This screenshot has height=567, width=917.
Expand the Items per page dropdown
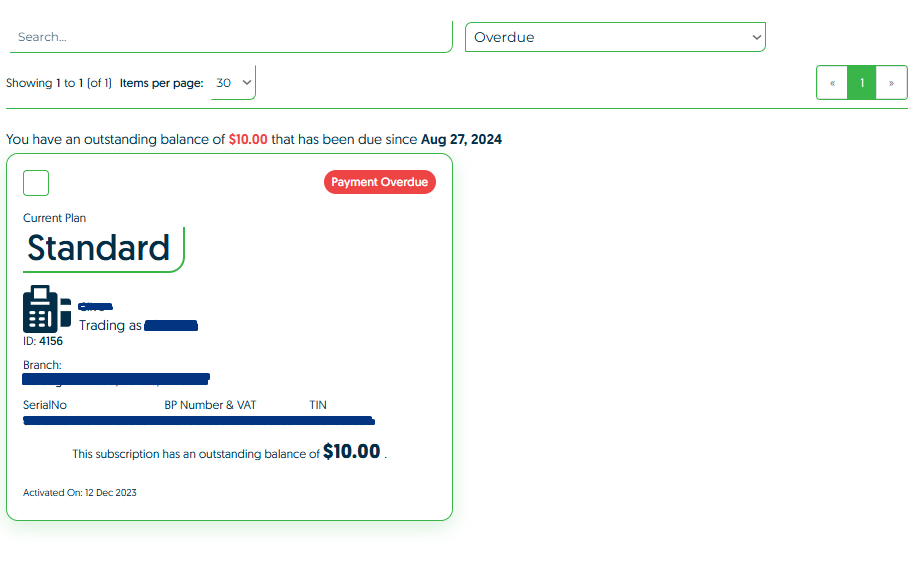[234, 83]
